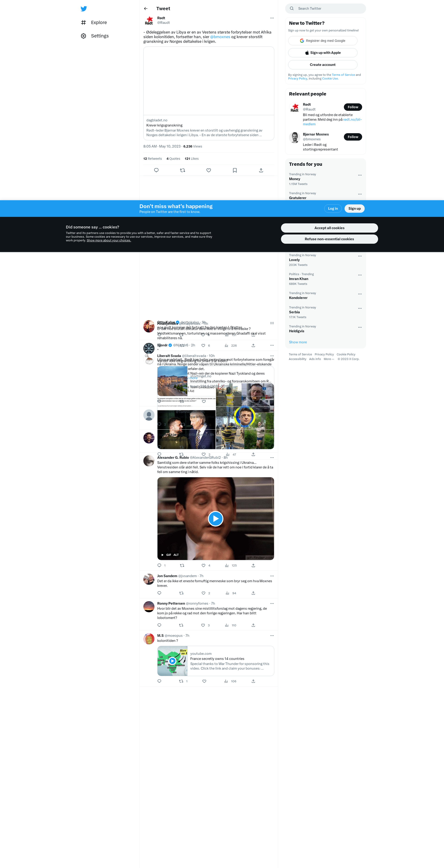Open the Money trend
444x868 pixels.
325,179
